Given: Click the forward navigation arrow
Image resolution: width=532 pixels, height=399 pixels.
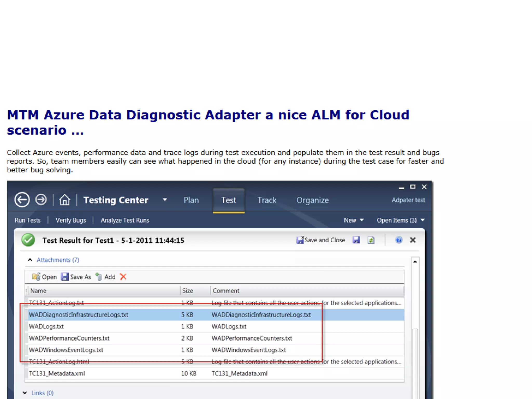Looking at the screenshot, I should point(41,200).
